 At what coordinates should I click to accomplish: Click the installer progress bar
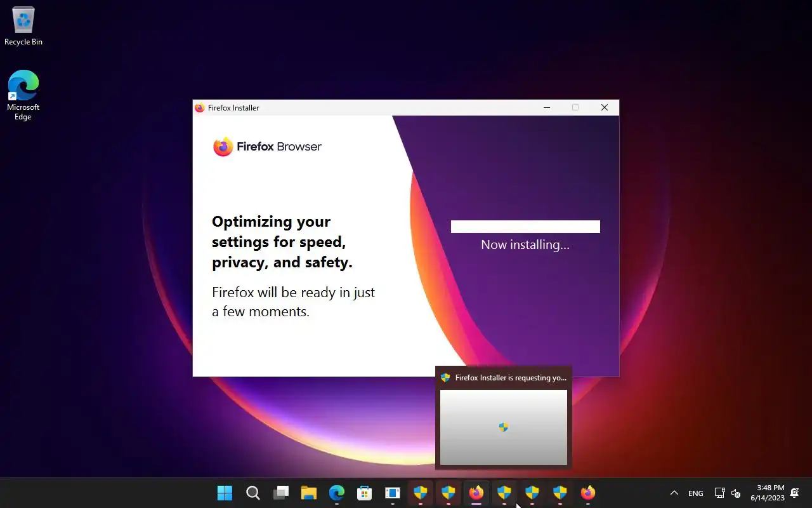[x=525, y=227]
